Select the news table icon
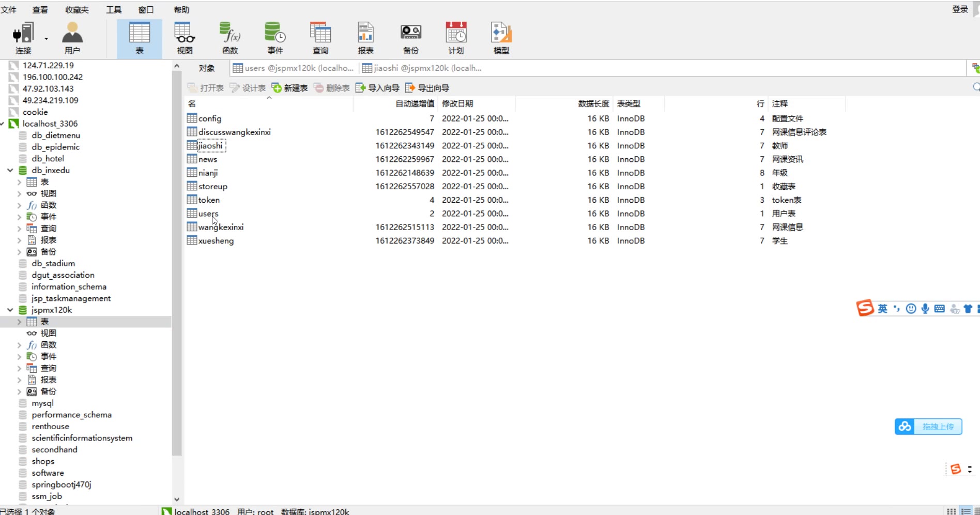The height and width of the screenshot is (515, 980). pyautogui.click(x=192, y=159)
